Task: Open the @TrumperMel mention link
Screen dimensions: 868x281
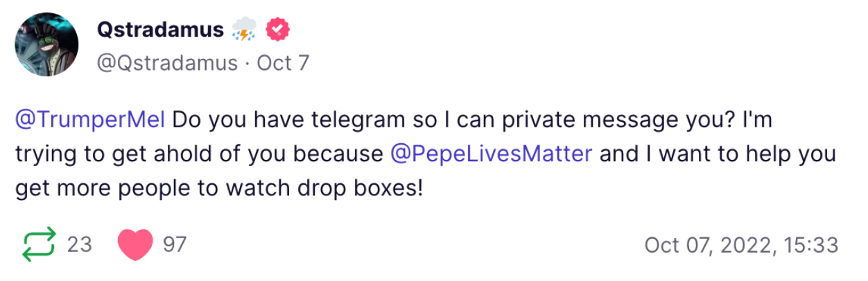Action: [x=90, y=120]
